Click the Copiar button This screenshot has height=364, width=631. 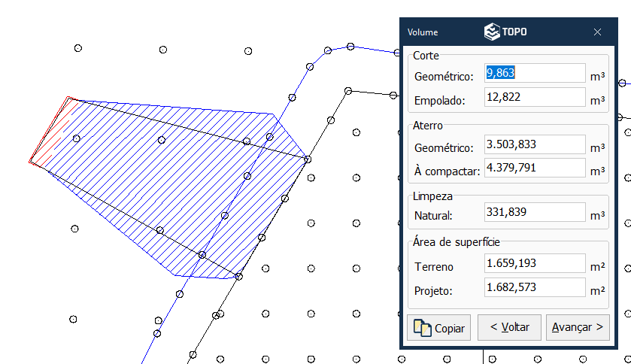click(438, 328)
